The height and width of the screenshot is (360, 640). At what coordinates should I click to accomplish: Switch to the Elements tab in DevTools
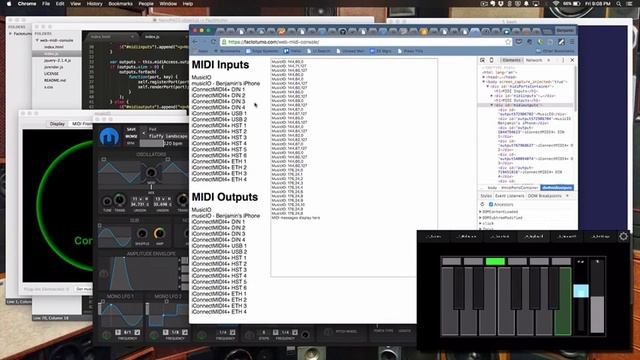point(511,60)
